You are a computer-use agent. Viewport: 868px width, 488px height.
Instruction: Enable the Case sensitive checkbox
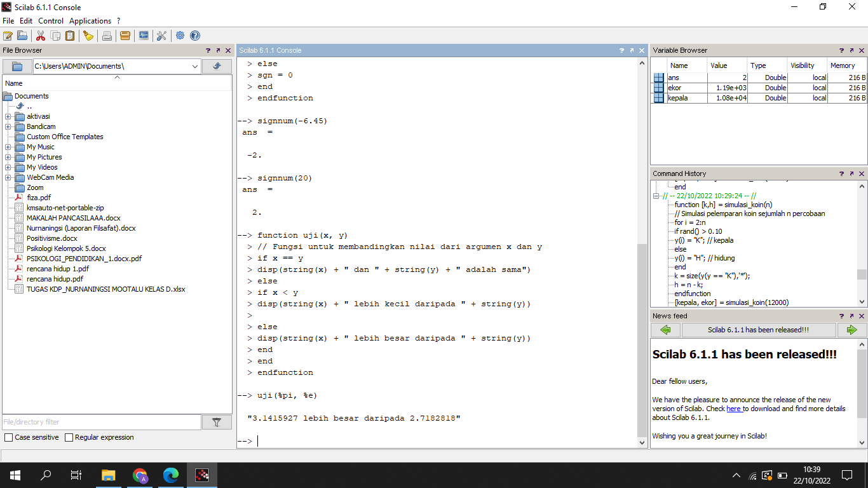8,437
